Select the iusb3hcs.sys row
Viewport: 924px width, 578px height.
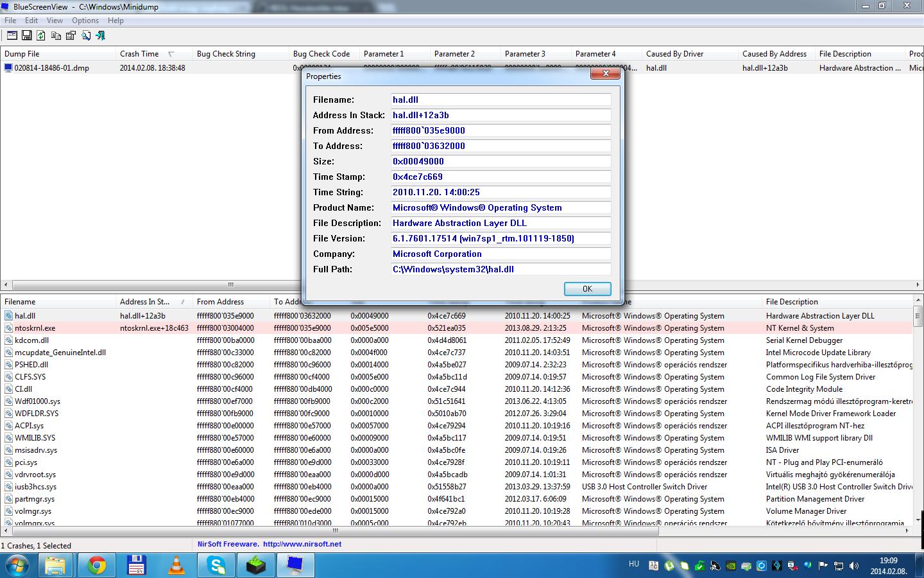tap(456, 486)
